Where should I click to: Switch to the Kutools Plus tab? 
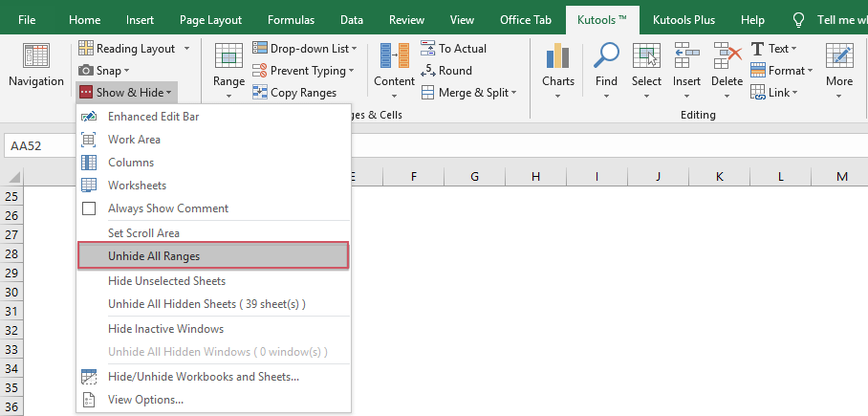click(x=684, y=20)
